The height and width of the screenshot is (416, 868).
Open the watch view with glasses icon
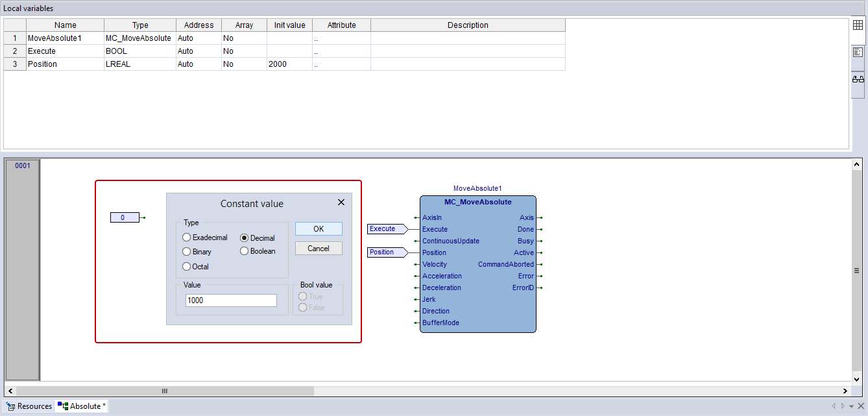tap(858, 79)
